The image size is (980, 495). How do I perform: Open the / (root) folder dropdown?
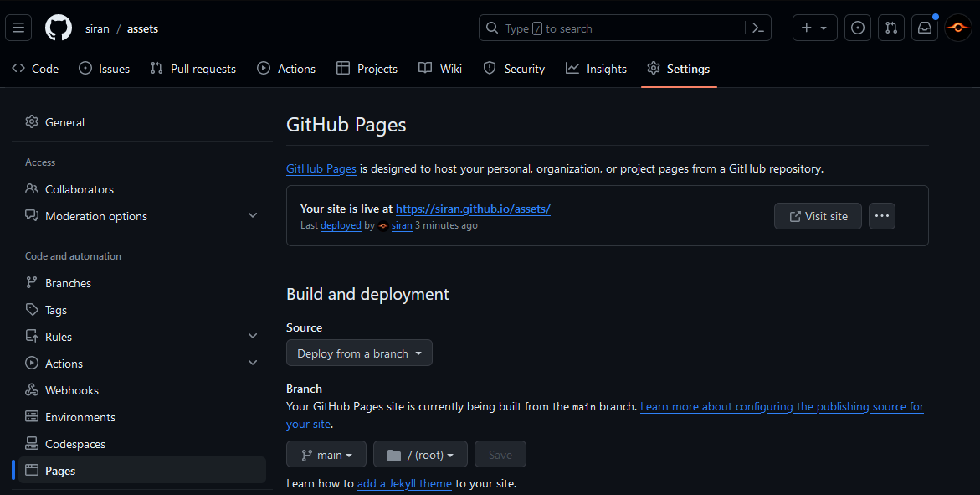pos(420,455)
